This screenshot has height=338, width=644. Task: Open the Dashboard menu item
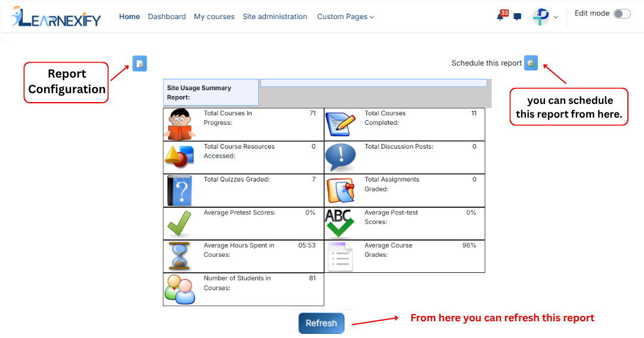click(167, 17)
